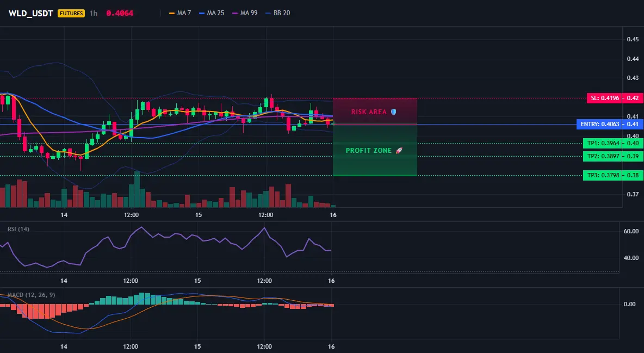Click the 0.45 price axis value

tap(633, 40)
